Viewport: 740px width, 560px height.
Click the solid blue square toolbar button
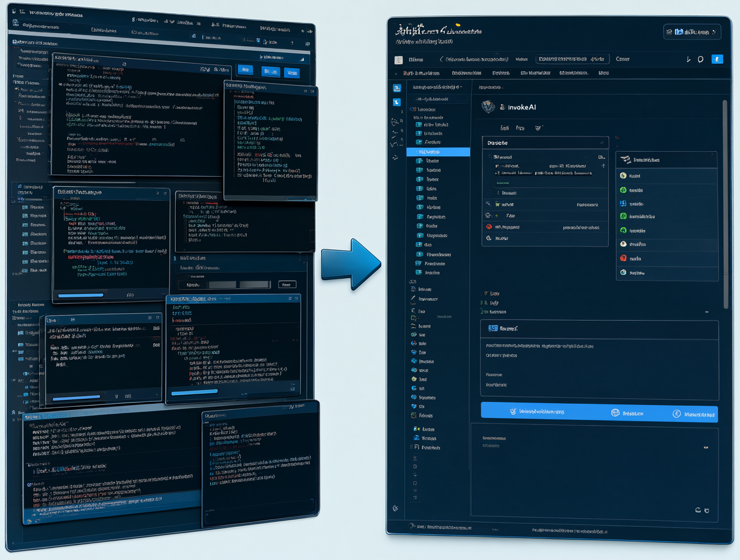pyautogui.click(x=717, y=59)
